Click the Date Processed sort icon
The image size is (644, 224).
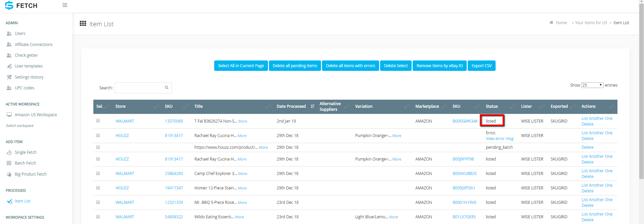pyautogui.click(x=313, y=106)
